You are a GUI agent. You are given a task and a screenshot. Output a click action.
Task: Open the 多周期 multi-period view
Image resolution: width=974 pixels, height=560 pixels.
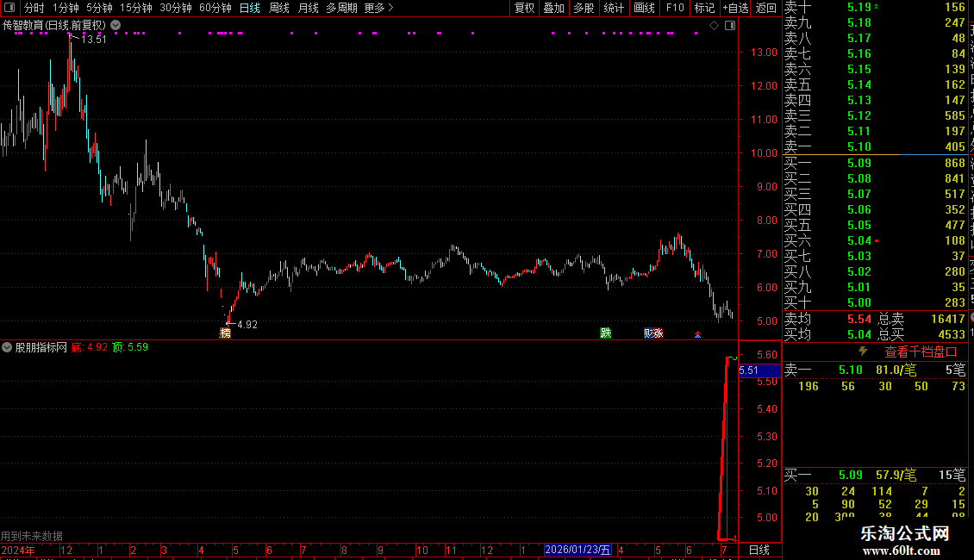pos(341,8)
